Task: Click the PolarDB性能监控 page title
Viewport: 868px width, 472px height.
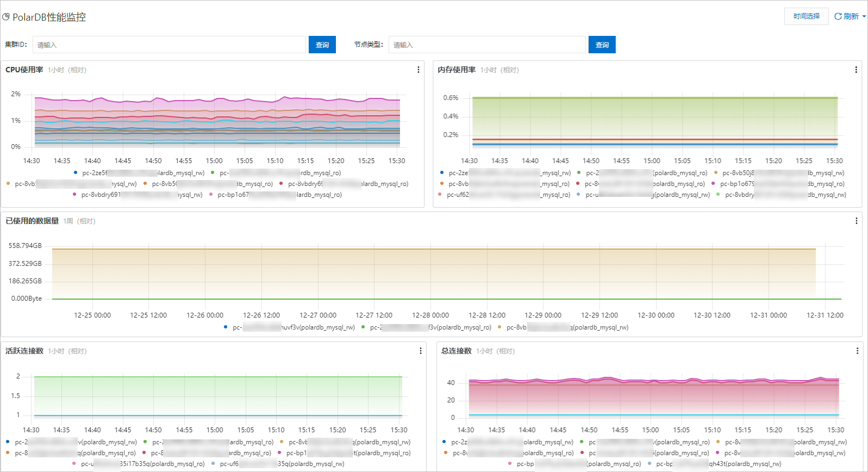Action: pos(49,17)
